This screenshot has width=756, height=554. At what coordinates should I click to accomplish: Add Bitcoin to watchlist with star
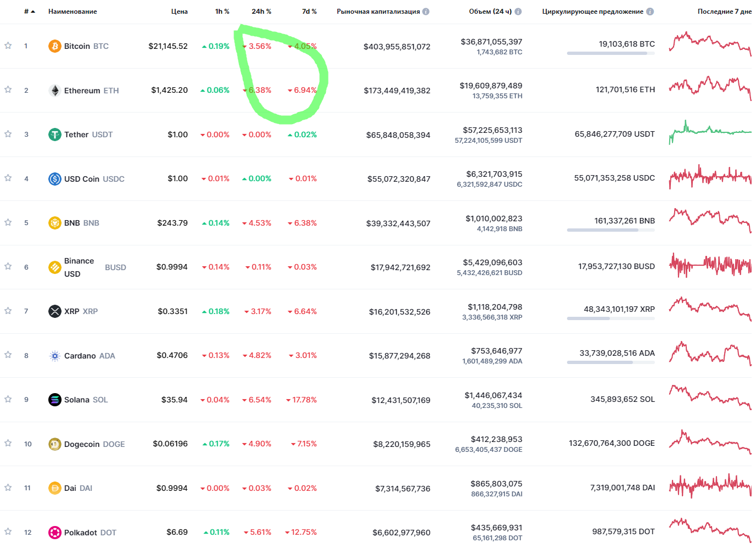(8, 46)
